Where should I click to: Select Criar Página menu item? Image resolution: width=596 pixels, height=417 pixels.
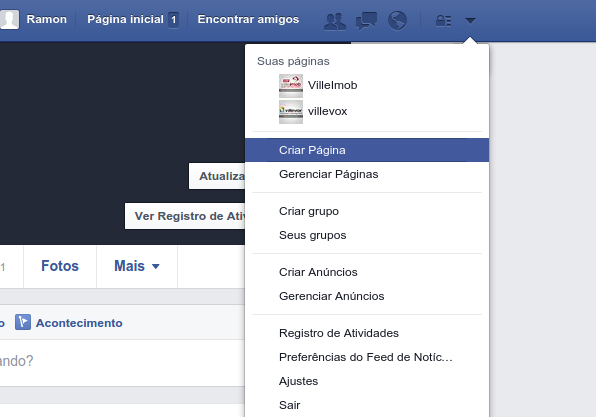pyautogui.click(x=367, y=150)
